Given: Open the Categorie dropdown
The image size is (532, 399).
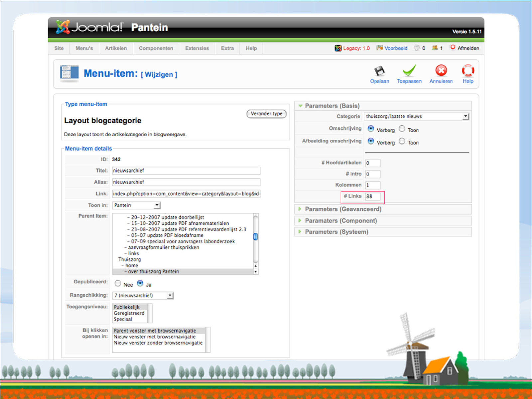Looking at the screenshot, I should 416,116.
